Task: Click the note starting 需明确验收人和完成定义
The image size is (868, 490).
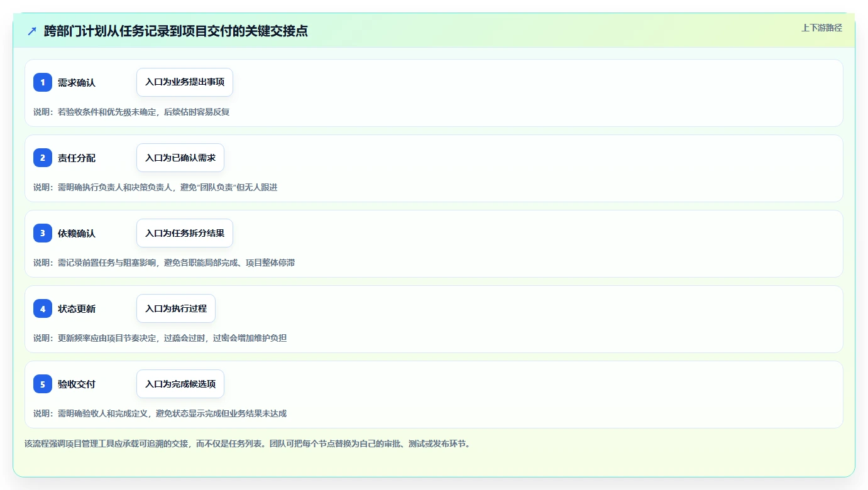Action: pyautogui.click(x=160, y=413)
